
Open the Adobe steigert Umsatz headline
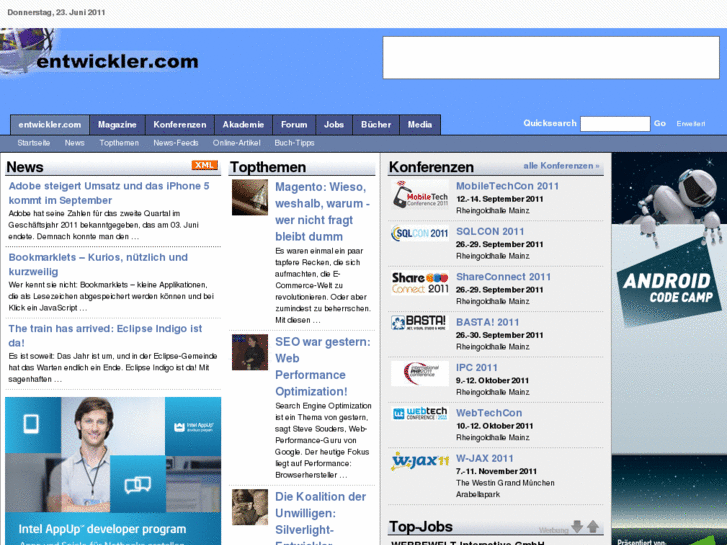tap(109, 193)
